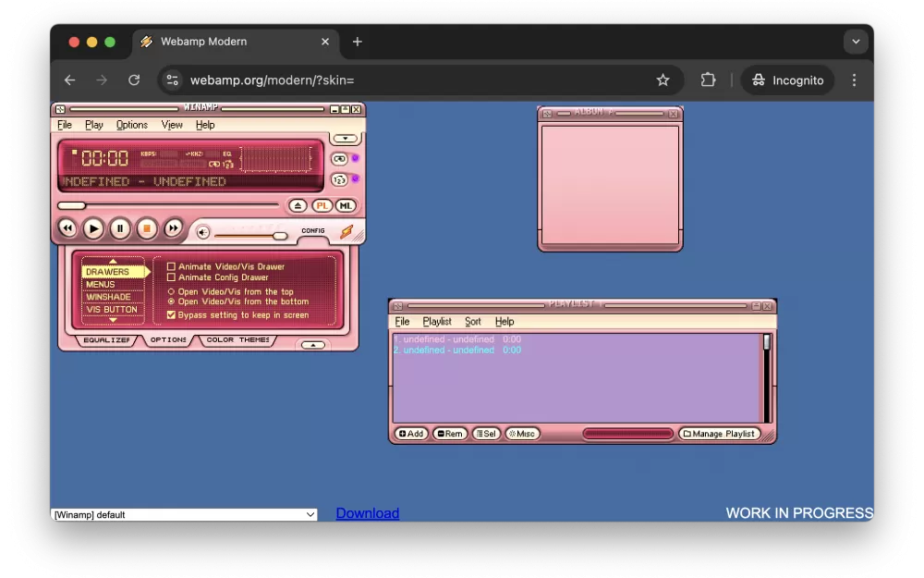Enable Animate Video/Vis Drawer checkbox
This screenshot has height=578, width=924.
pyautogui.click(x=172, y=266)
